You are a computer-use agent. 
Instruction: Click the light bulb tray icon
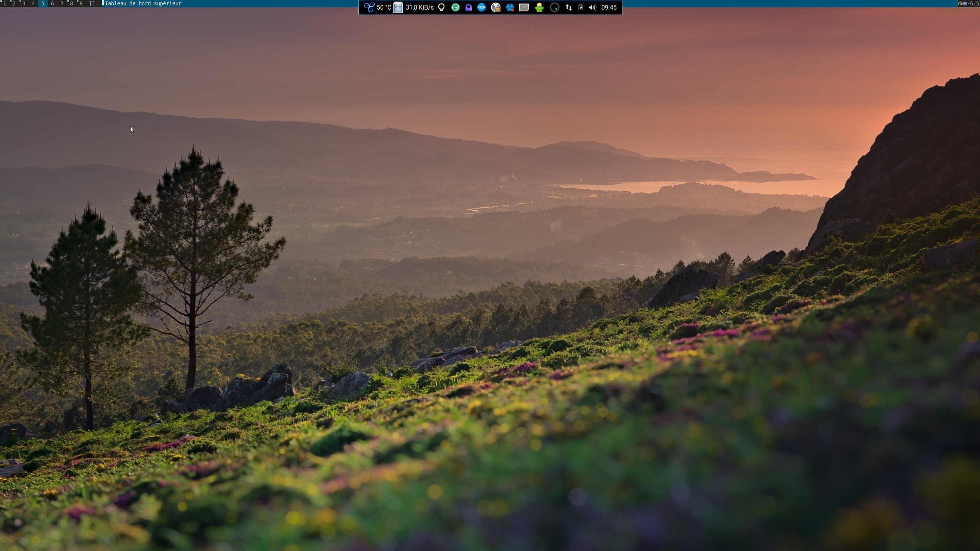coord(441,7)
